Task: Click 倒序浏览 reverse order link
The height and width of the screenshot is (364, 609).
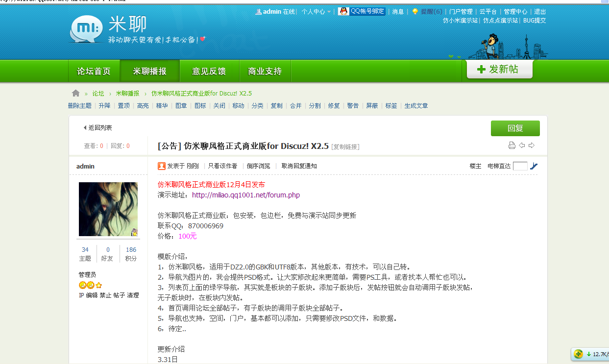Action: coord(259,166)
